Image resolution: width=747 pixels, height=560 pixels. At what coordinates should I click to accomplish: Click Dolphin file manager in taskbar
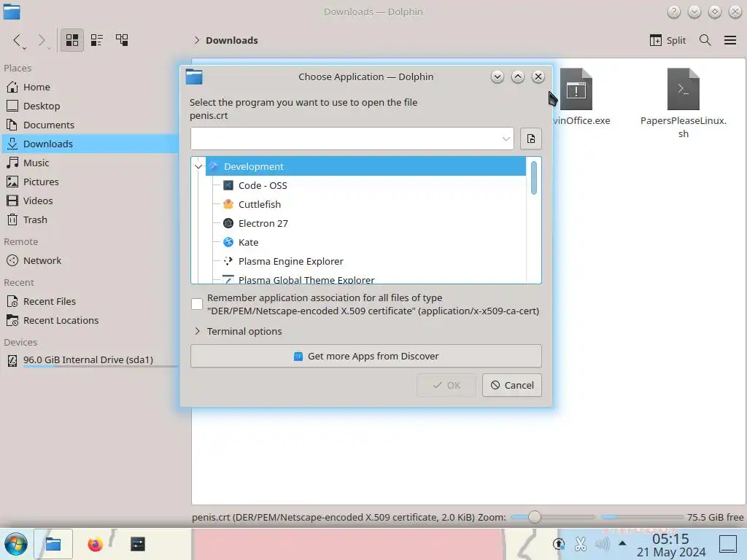click(x=53, y=544)
